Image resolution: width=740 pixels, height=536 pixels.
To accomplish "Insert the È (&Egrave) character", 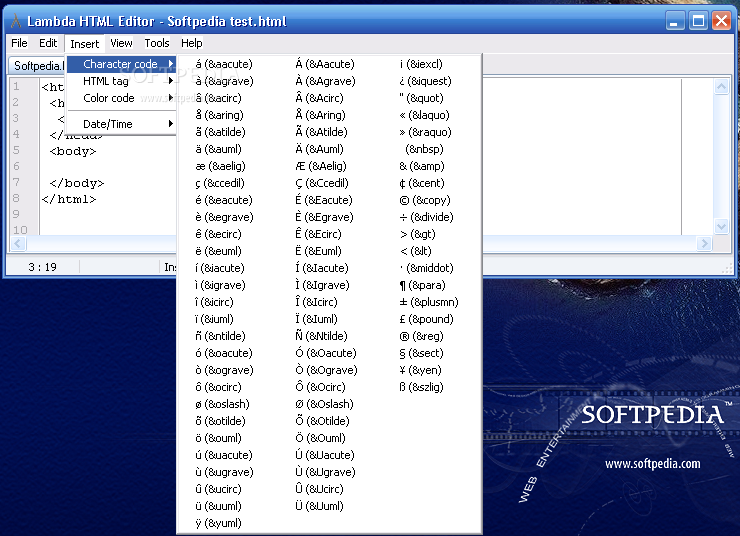I will [x=324, y=217].
